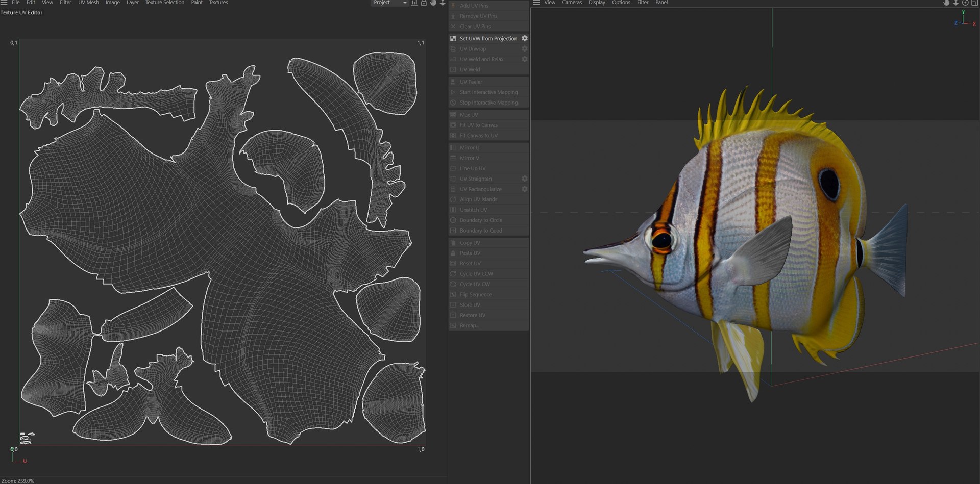Open the Layer menu
The height and width of the screenshot is (484, 980).
(x=133, y=3)
